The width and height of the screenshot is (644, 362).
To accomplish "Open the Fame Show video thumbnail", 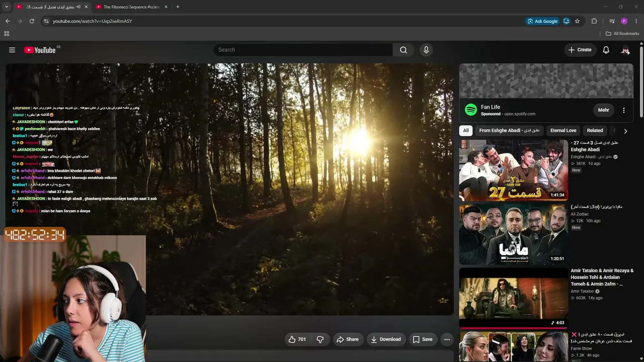I will click(x=513, y=346).
